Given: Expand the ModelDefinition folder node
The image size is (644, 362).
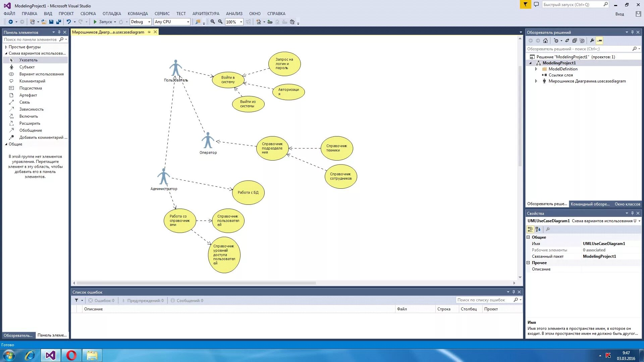Looking at the screenshot, I should tap(536, 69).
